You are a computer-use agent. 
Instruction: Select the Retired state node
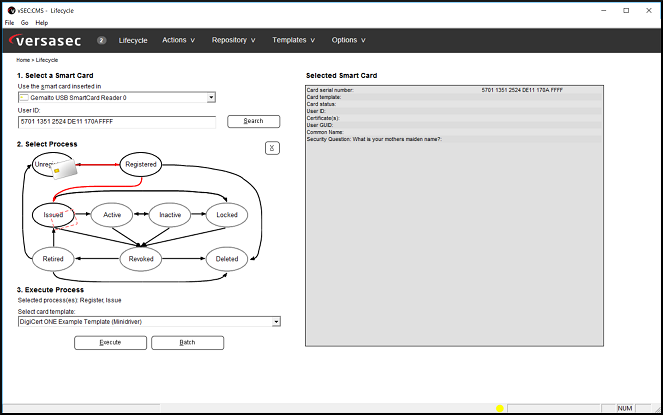pyautogui.click(x=53, y=259)
